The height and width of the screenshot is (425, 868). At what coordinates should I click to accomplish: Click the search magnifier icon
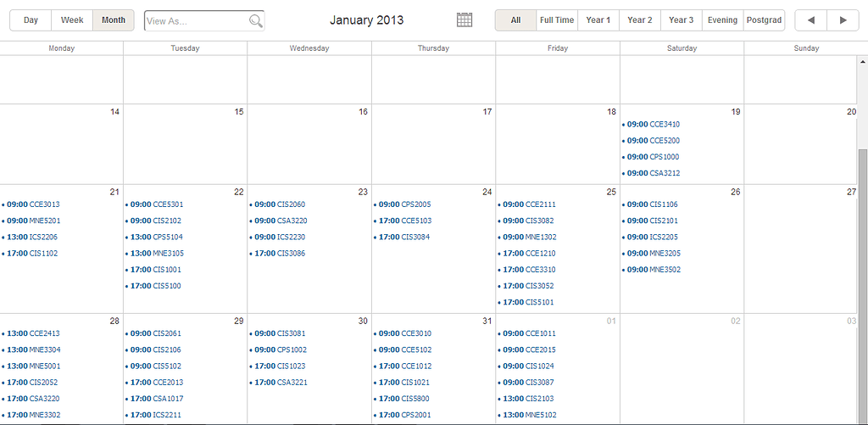255,21
